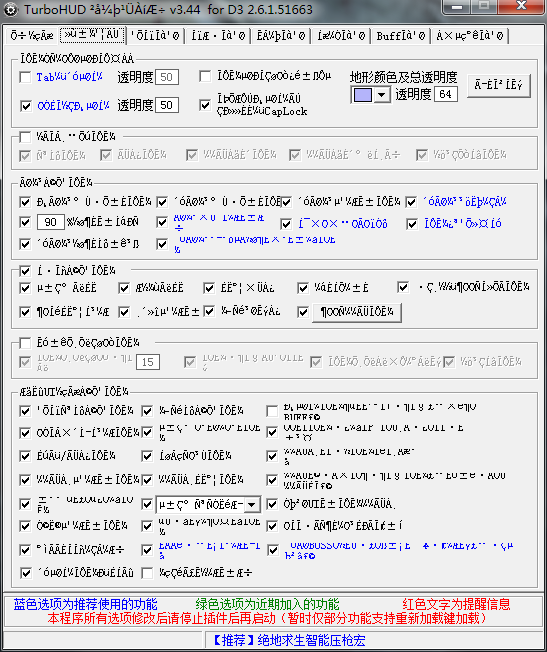Expand the combo box in the bottom section
The width and height of the screenshot is (547, 652).
click(252, 505)
